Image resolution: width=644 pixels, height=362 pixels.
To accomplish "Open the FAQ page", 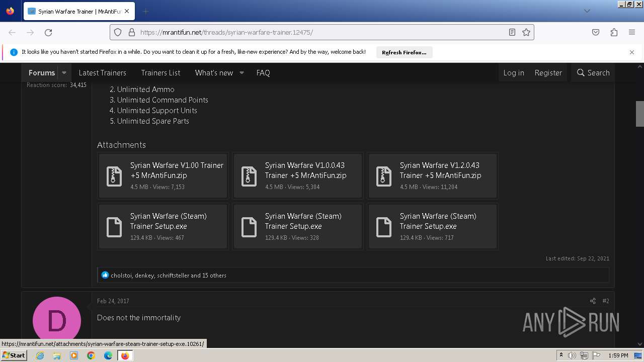I will (263, 73).
